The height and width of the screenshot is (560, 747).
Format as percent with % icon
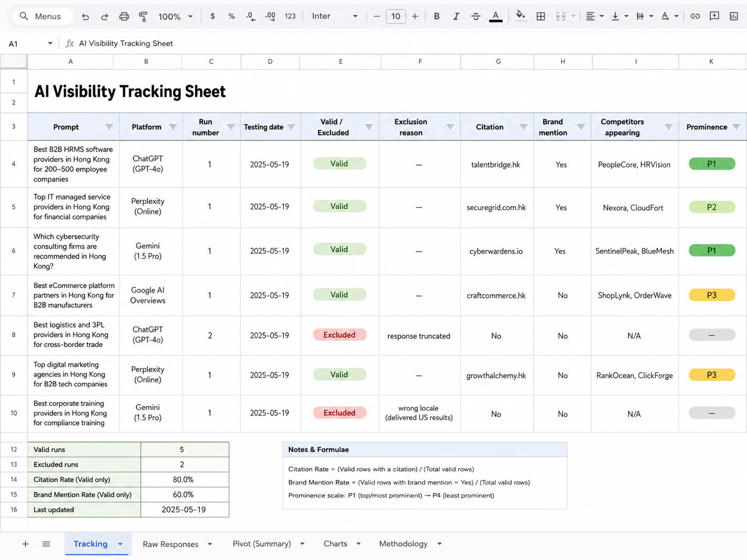(x=232, y=17)
